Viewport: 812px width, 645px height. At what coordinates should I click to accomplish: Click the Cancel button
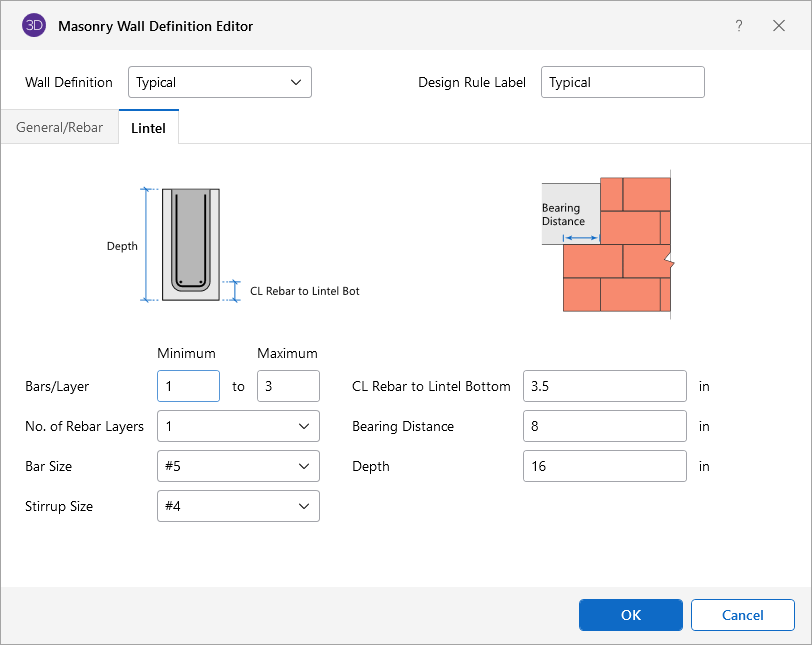[x=742, y=615]
